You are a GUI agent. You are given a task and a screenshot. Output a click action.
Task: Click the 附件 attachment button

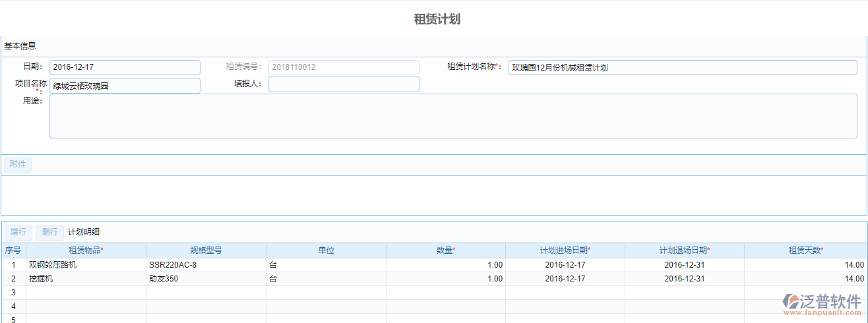(18, 165)
